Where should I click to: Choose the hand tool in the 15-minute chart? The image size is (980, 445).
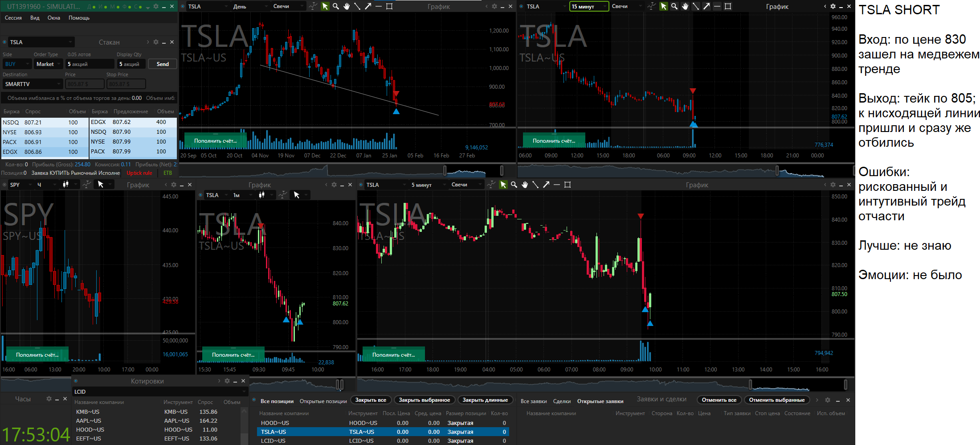tap(685, 6)
